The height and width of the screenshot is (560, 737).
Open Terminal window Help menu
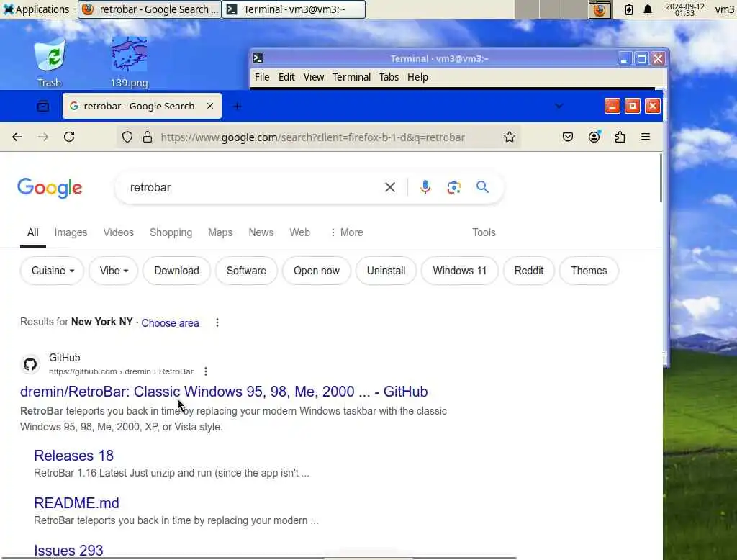417,77
